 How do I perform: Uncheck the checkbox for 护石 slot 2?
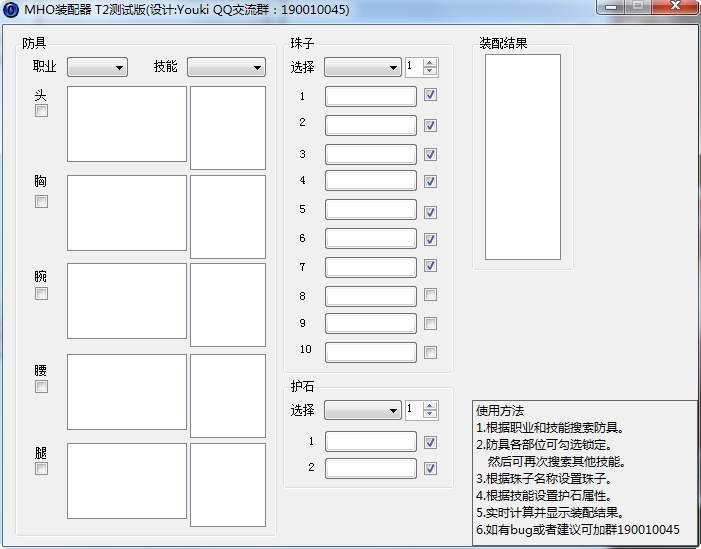click(430, 468)
